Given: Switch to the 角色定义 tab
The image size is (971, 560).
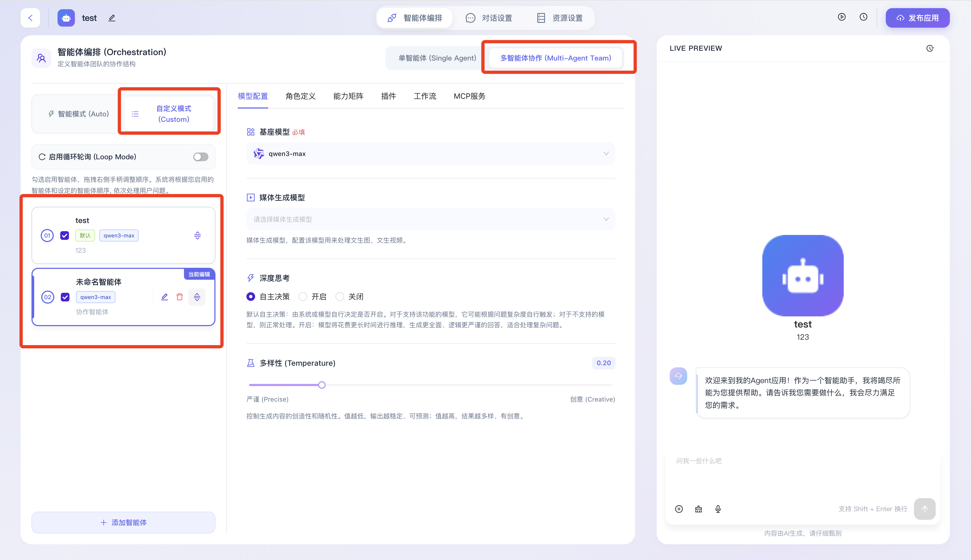Looking at the screenshot, I should tap(300, 96).
